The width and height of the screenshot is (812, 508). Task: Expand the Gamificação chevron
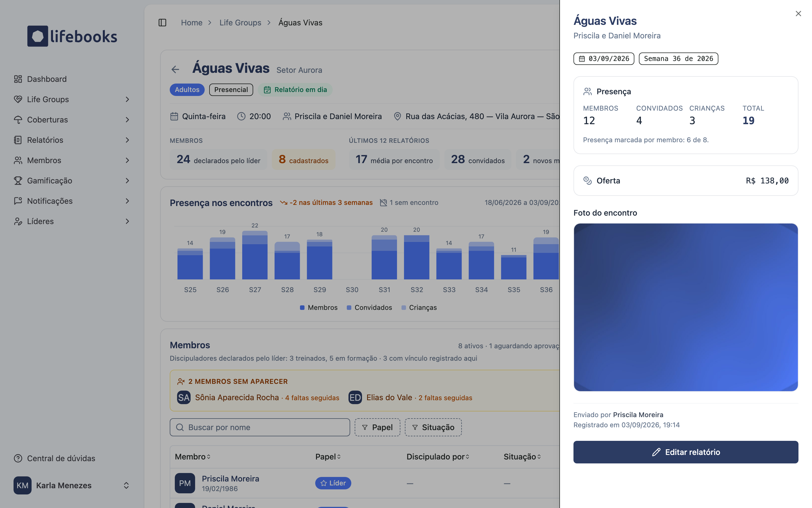click(x=127, y=180)
